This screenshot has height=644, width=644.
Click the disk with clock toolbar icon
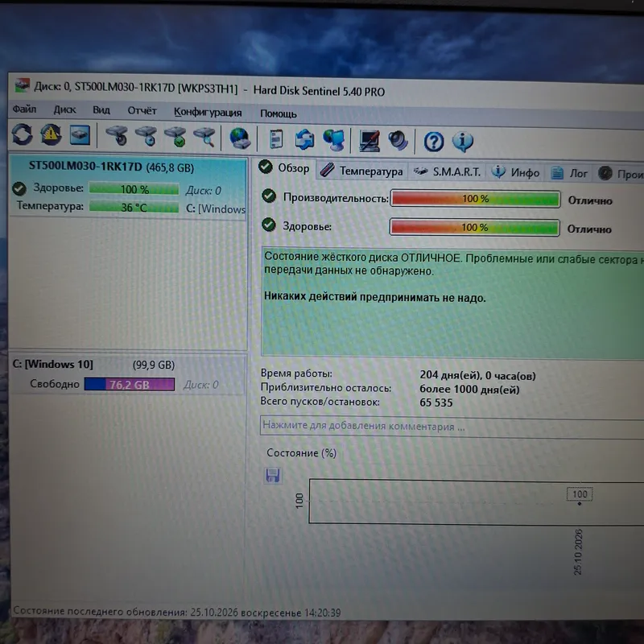147,136
